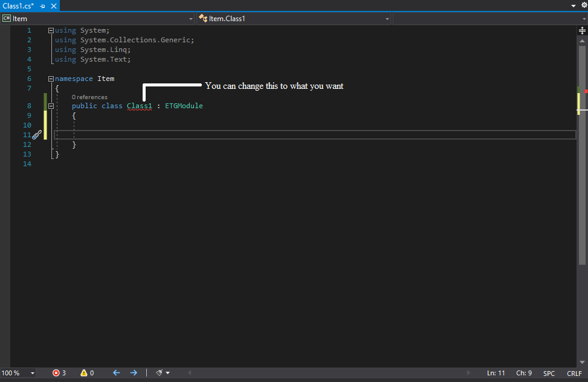Click the ETGModule base class
The image size is (588, 382).
point(184,106)
